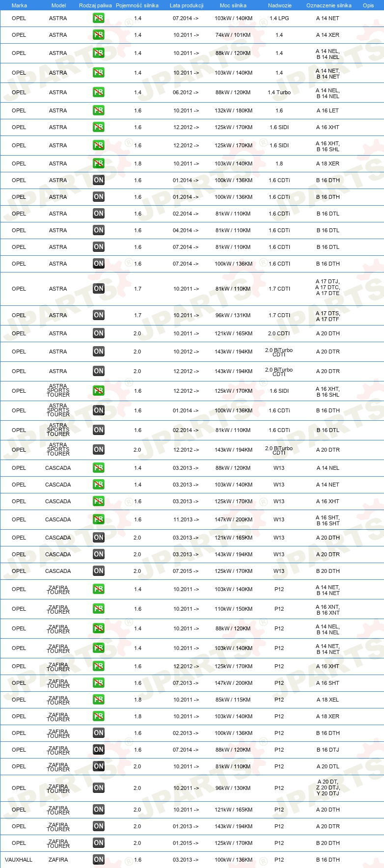
Task: Click petrol icon in Astra Sports Tourer 1.6 SIDI row
Action: pyautogui.click(x=98, y=391)
